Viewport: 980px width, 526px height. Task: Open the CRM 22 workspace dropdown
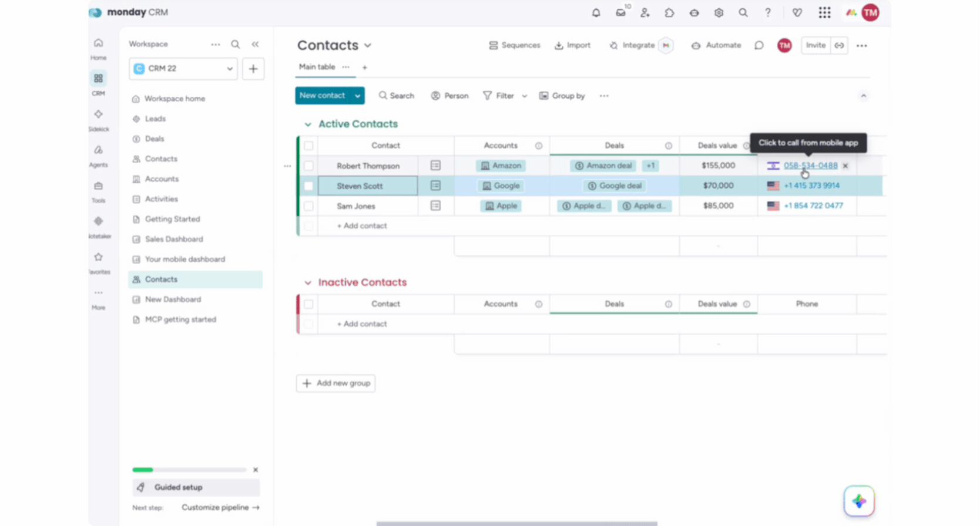tap(183, 69)
